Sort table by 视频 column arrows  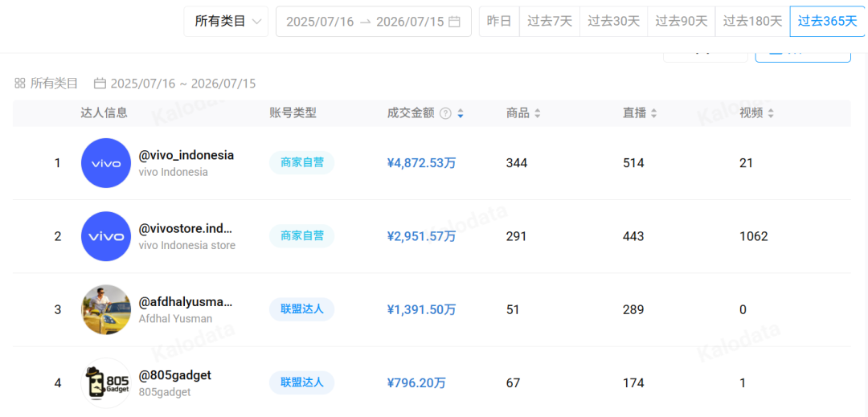(771, 113)
